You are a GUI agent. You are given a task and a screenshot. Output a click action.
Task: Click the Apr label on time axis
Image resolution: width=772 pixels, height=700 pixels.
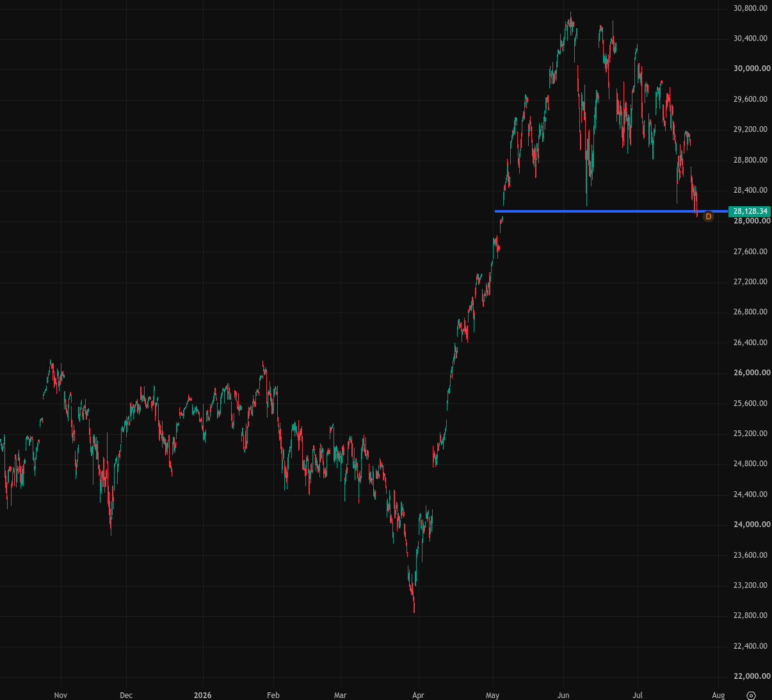tap(418, 696)
